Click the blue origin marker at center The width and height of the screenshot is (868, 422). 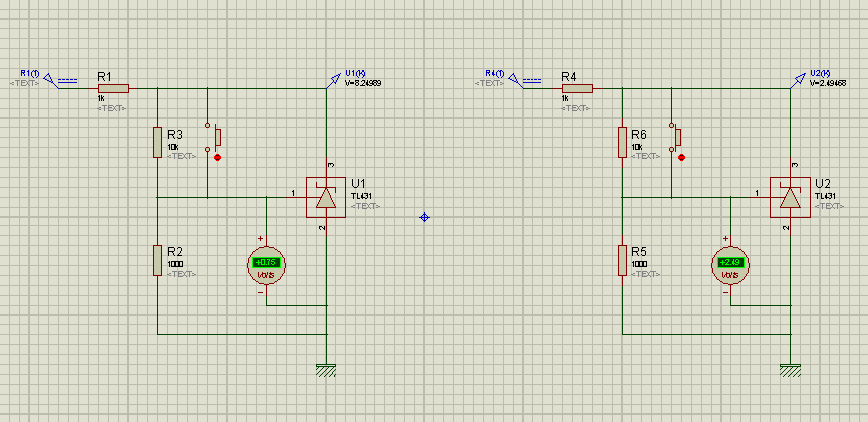coord(425,217)
